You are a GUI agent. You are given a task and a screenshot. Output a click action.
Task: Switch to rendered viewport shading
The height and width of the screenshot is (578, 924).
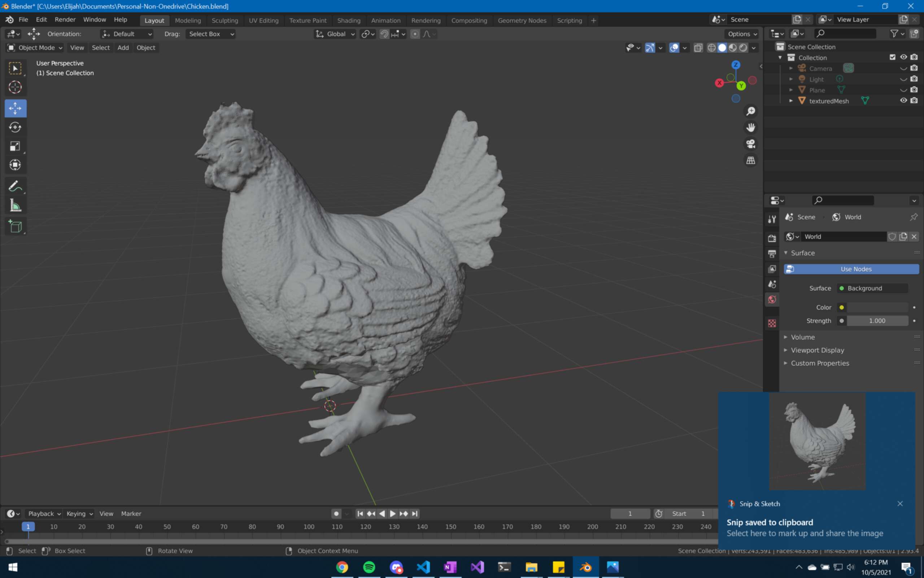pos(743,48)
